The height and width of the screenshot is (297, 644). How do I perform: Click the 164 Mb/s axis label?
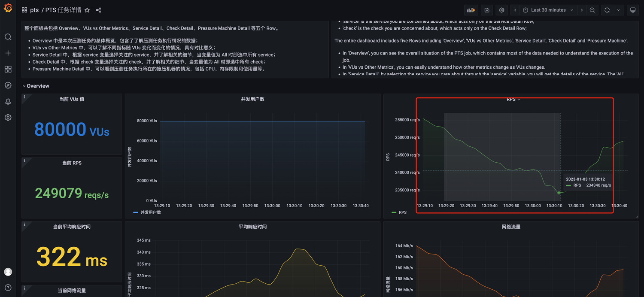coord(404,246)
